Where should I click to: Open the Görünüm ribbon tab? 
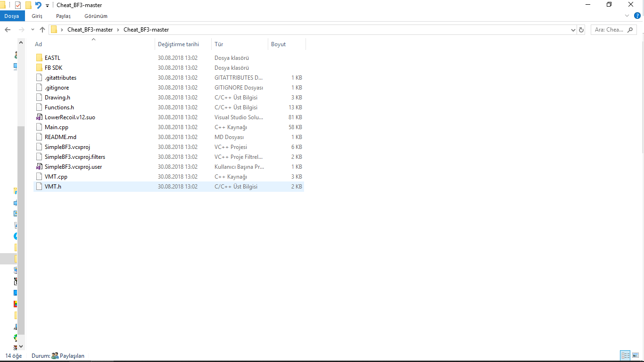tap(96, 16)
